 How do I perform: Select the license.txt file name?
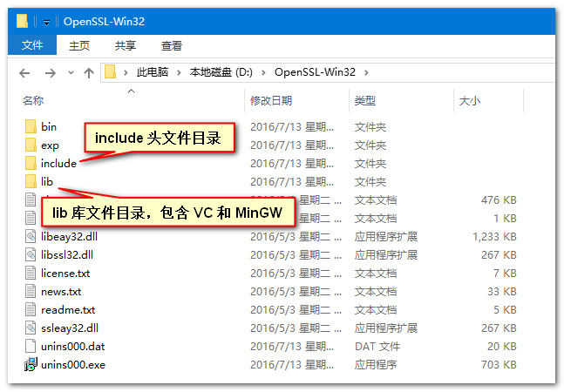(65, 273)
